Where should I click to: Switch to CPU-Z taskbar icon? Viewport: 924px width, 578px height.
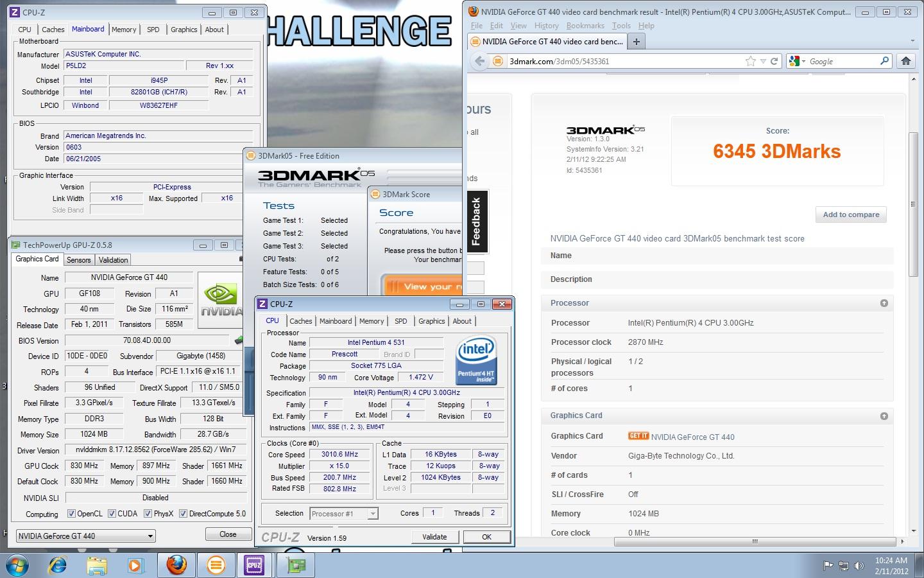click(255, 565)
